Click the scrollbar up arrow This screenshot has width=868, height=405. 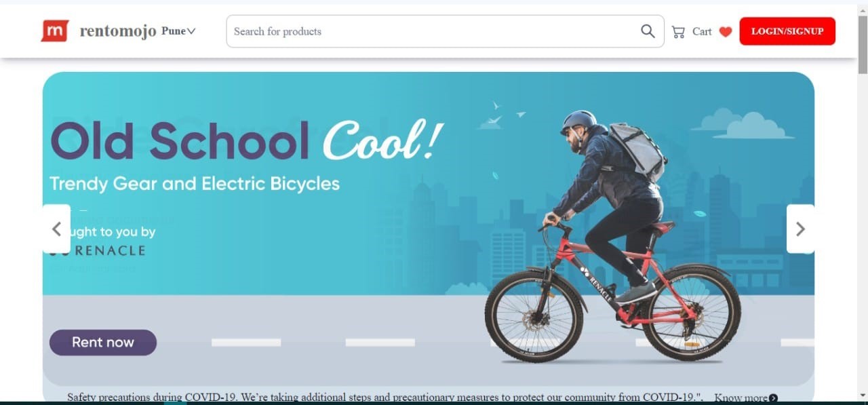click(863, 9)
